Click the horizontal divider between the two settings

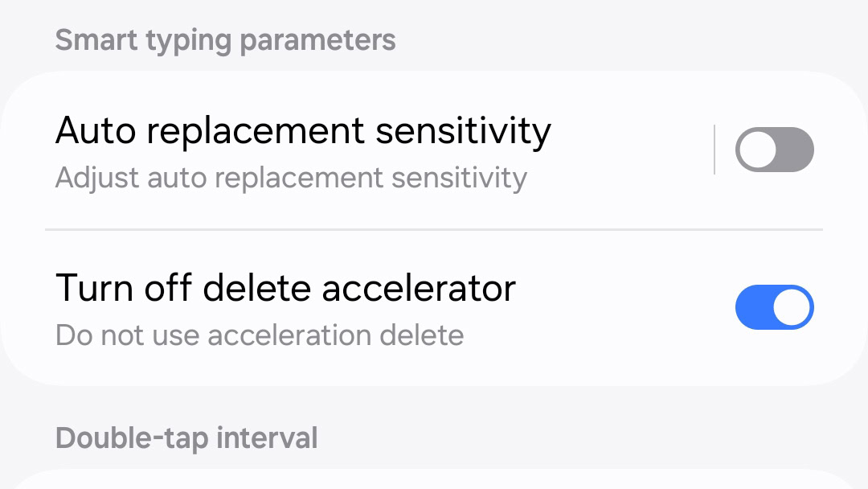434,229
